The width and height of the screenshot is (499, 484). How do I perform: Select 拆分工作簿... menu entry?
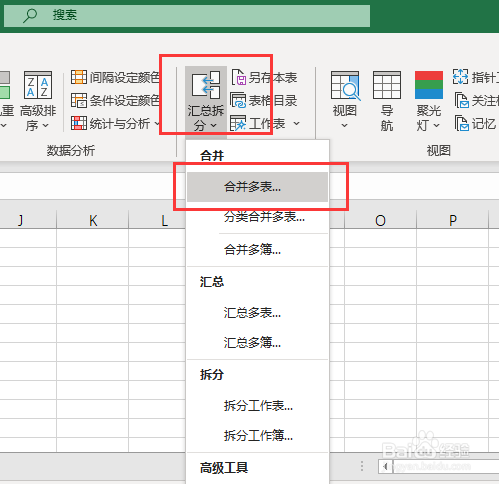(257, 435)
